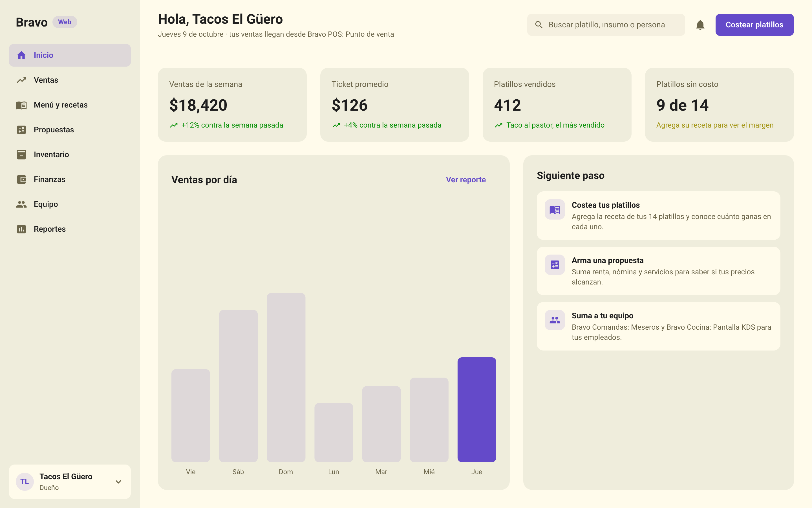Open Menú y recetas in sidebar
Screen dimensions: 812x508
click(x=70, y=105)
